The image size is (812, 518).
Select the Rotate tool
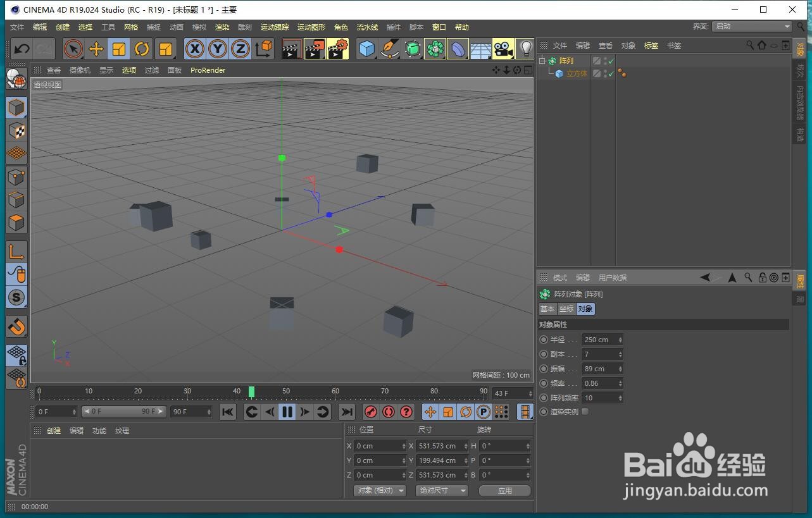pos(142,49)
